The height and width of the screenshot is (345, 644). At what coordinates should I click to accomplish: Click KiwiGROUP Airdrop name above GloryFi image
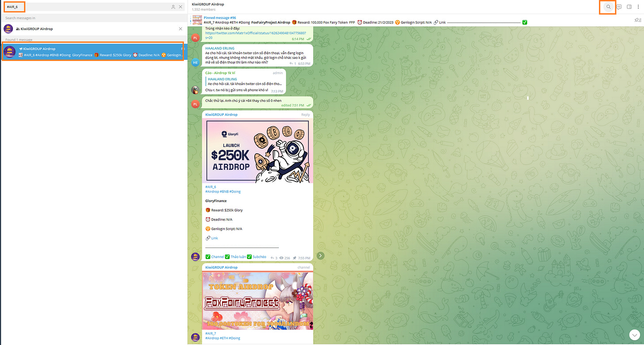[221, 115]
